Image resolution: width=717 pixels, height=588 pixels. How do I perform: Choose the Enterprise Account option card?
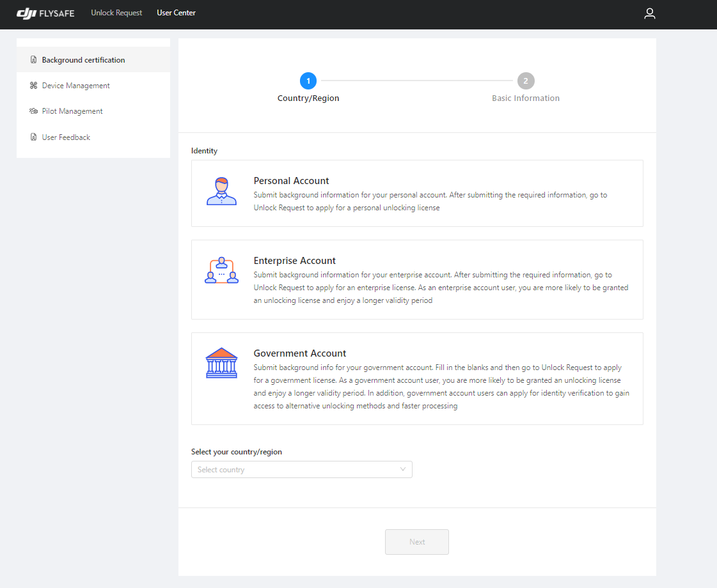(x=417, y=279)
